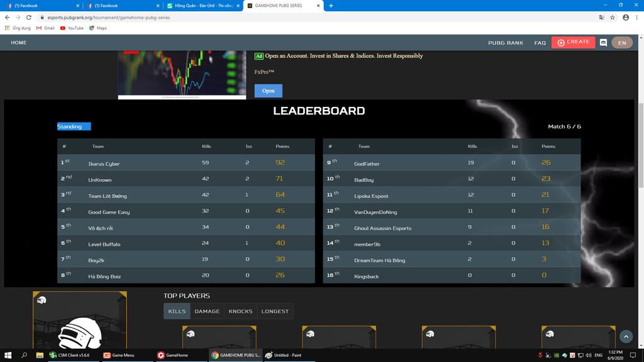Select the DAMAGE top players tab
This screenshot has width=644, height=362.
point(207,311)
